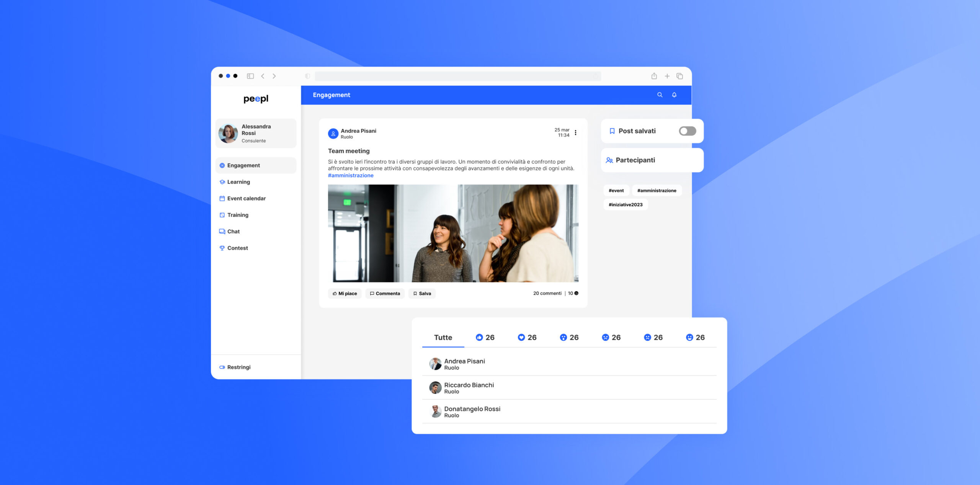Open notifications via the bell icon
The image size is (980, 485).
coord(674,95)
